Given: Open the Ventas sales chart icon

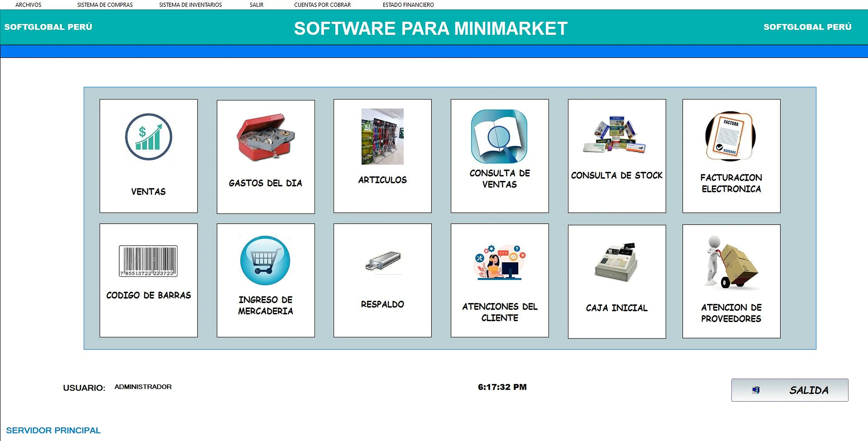Looking at the screenshot, I should 149,137.
